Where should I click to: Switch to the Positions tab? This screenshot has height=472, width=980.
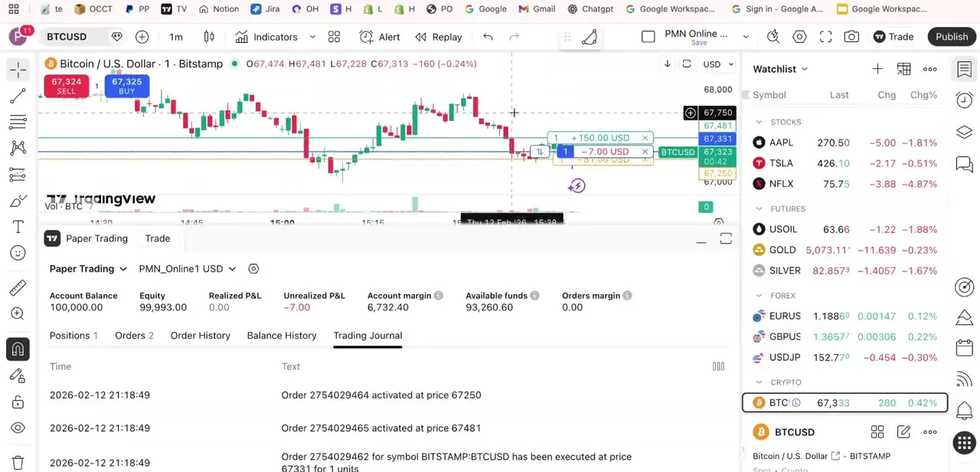(73, 336)
